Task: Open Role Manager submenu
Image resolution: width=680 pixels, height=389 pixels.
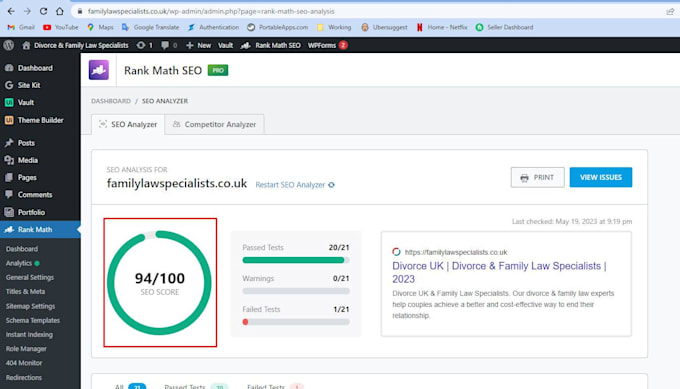Action: coord(26,349)
